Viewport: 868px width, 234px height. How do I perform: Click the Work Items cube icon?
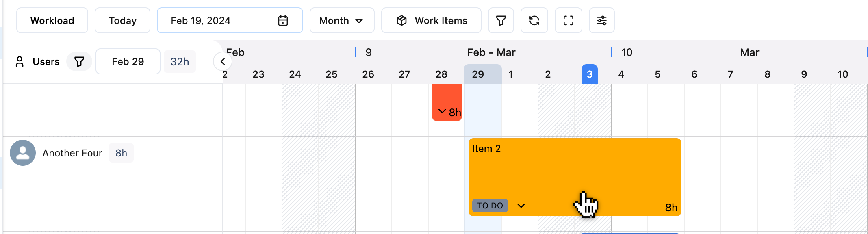click(401, 20)
